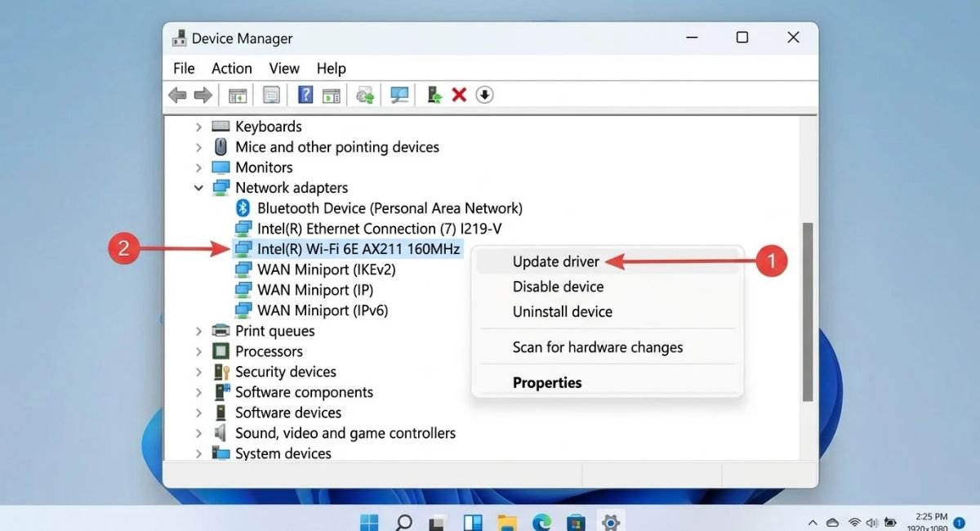This screenshot has width=980, height=531.
Task: Click the Scan for hardware changes monitor icon
Action: click(x=399, y=96)
